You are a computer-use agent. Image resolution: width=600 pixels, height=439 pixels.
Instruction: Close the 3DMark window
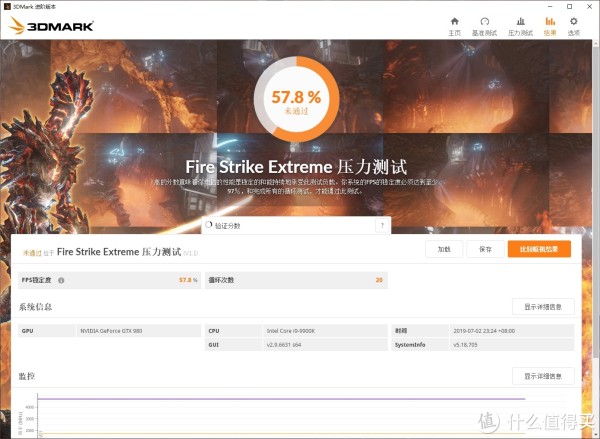pyautogui.click(x=589, y=7)
